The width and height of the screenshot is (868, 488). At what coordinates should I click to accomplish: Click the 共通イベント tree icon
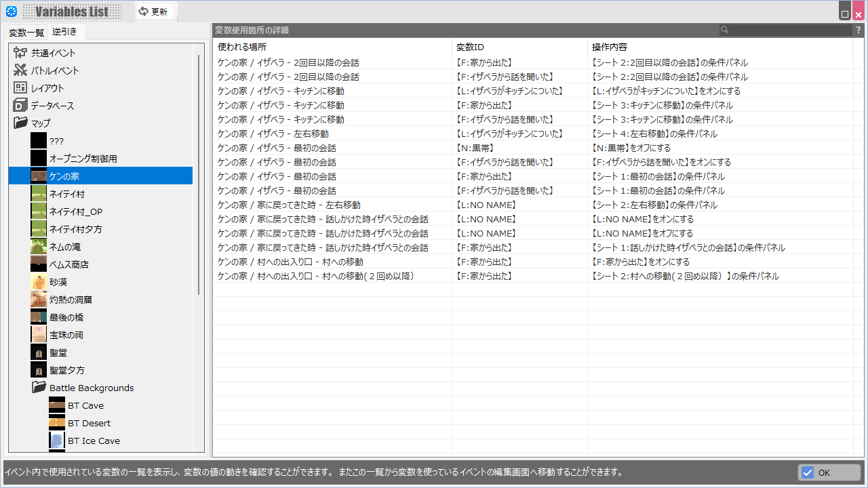20,53
